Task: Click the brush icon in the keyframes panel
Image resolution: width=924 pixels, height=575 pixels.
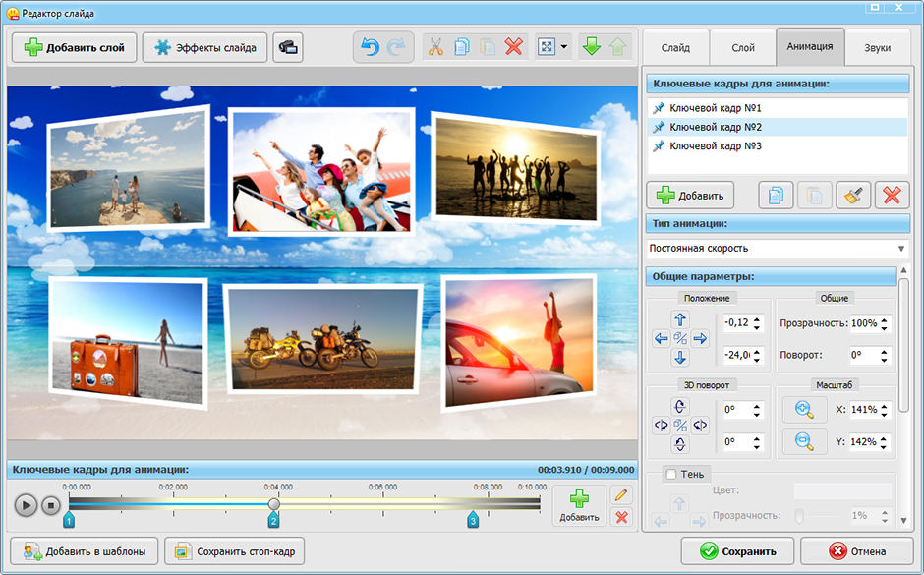Action: (852, 195)
